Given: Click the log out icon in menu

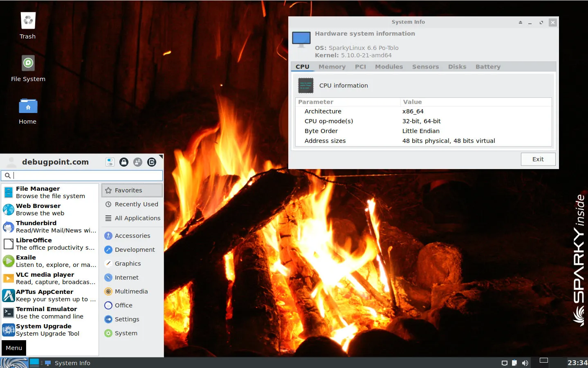Looking at the screenshot, I should [152, 162].
